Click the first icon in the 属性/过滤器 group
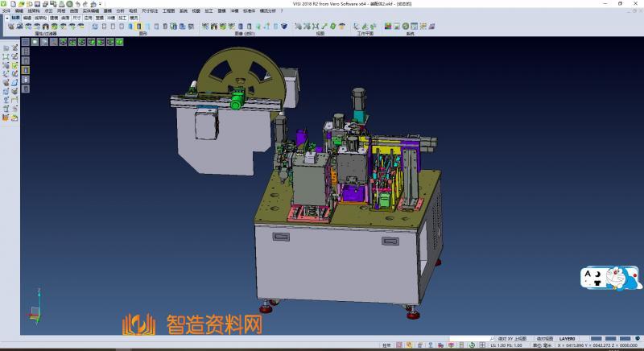Viewport: 644px width, 351px height. coord(10,27)
